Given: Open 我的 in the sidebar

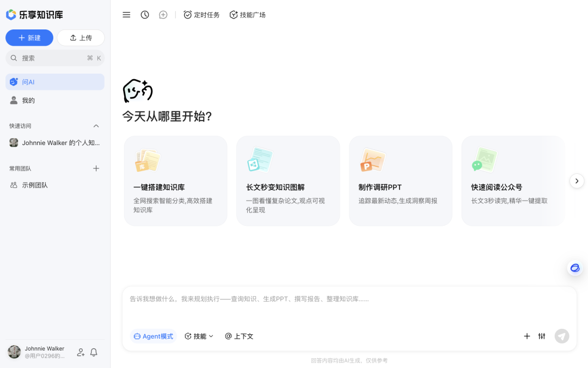Looking at the screenshot, I should pos(55,100).
